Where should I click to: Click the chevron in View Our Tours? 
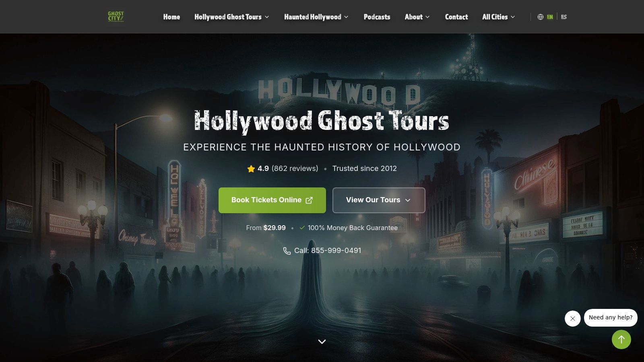click(x=408, y=200)
